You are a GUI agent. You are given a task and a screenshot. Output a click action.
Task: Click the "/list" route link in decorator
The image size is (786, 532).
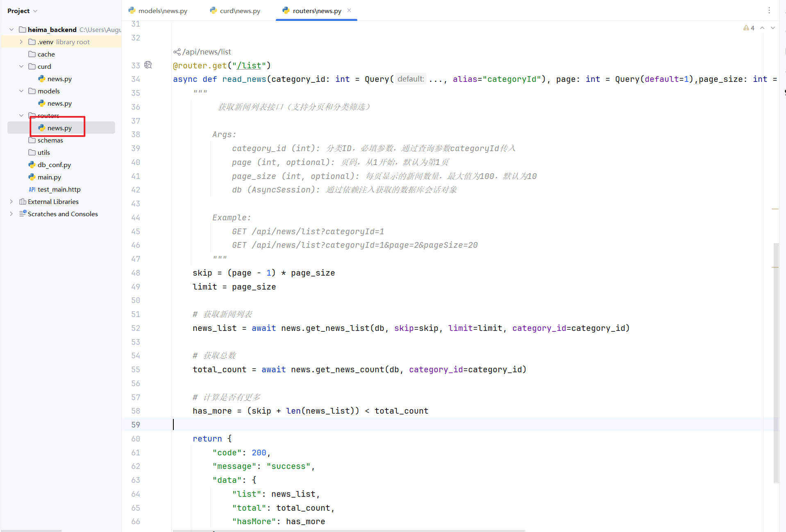(249, 66)
